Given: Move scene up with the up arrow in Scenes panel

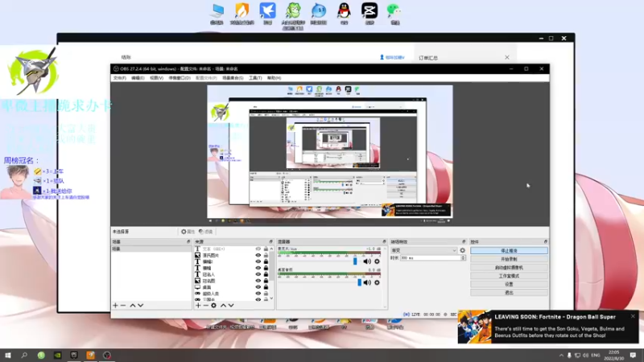Looking at the screenshot, I should (133, 306).
